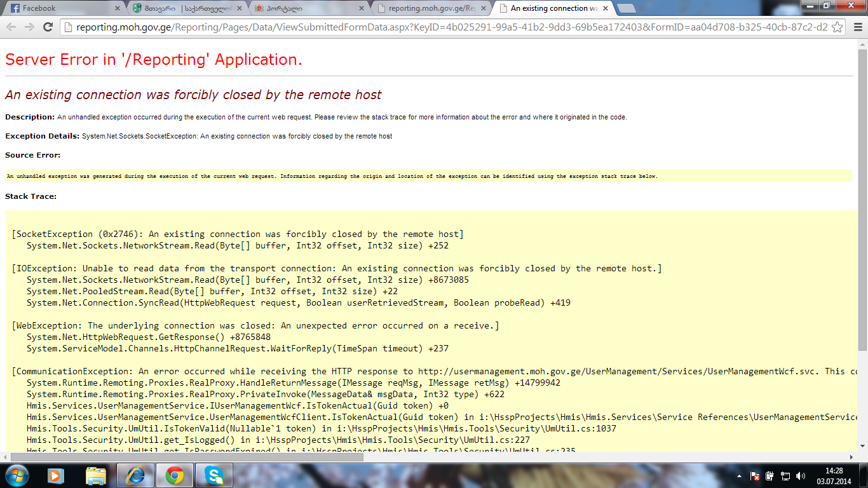
Task: Bookmark this page with the star icon
Action: [x=837, y=27]
